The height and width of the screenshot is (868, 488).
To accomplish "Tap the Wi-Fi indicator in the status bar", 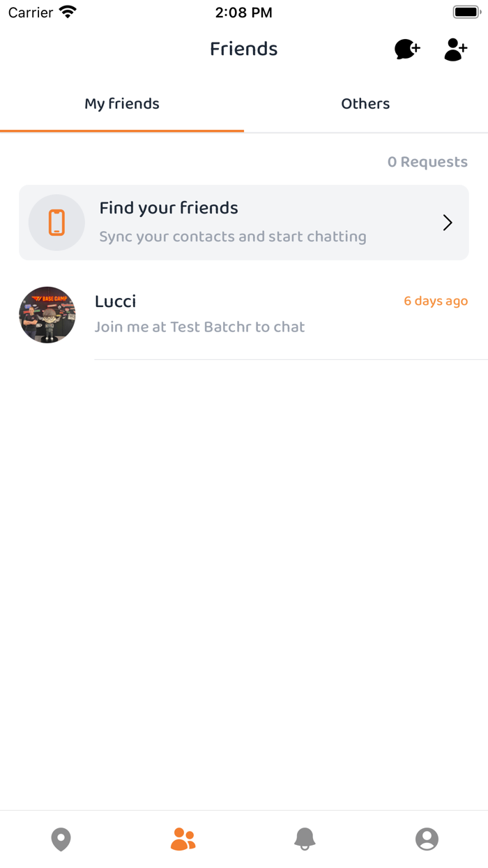I will [x=66, y=11].
